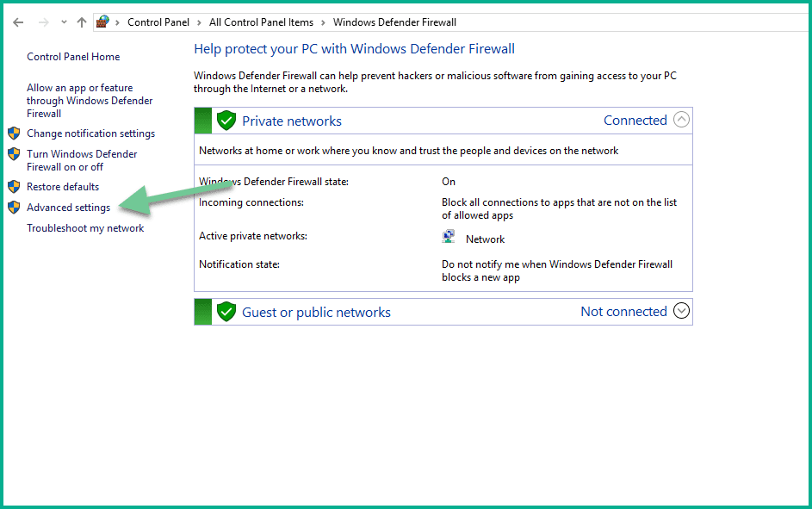Collapse the Private networks section
The image size is (812, 509).
pyautogui.click(x=681, y=120)
